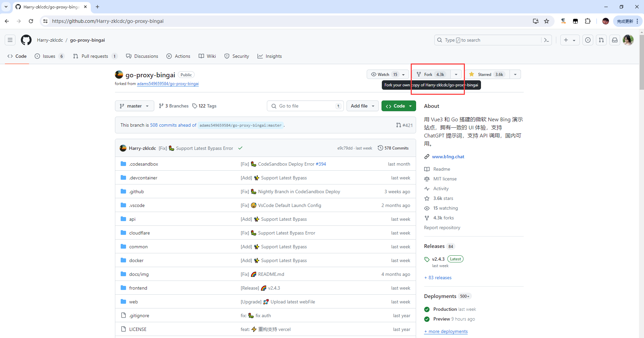
Task: Open the Fork options dropdown arrow
Action: 456,74
